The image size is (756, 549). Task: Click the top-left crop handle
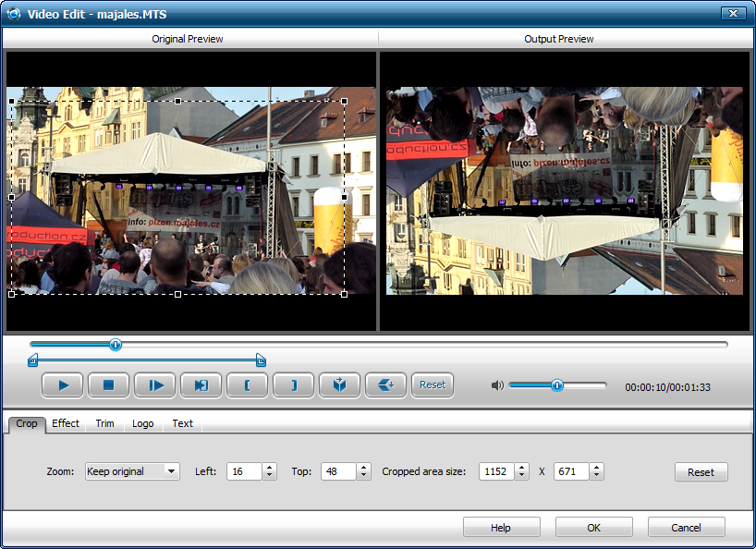(12, 102)
